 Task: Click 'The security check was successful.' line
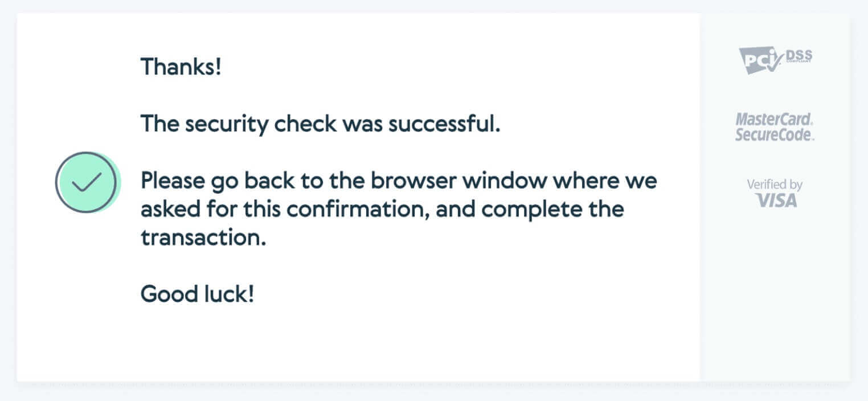coord(321,124)
